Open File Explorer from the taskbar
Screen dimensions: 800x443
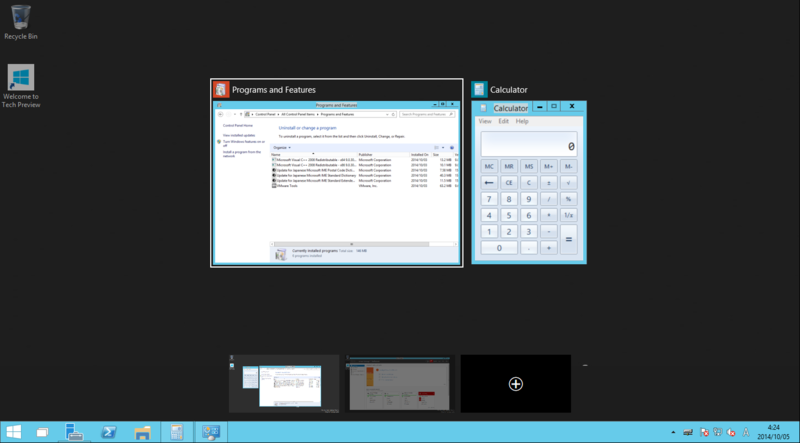coord(142,432)
